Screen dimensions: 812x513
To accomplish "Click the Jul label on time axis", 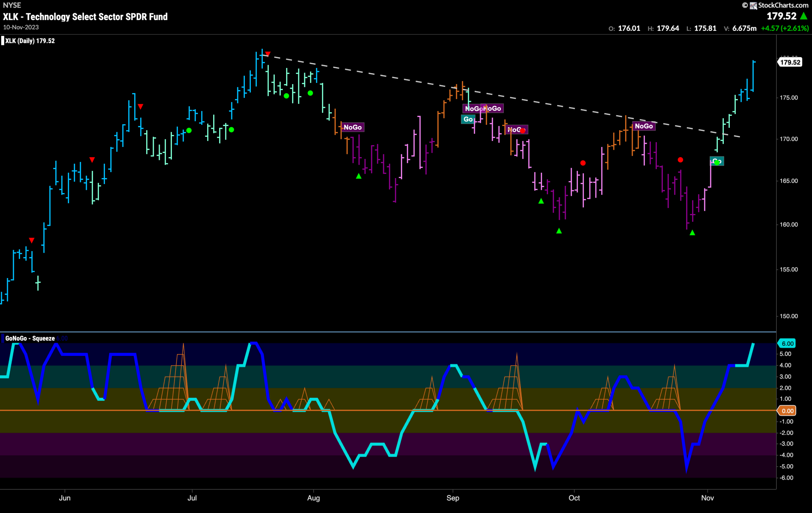I will [x=192, y=498].
